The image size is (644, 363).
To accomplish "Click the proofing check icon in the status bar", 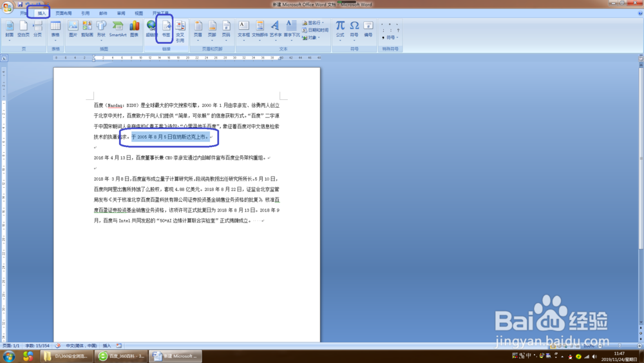I will pos(58,346).
